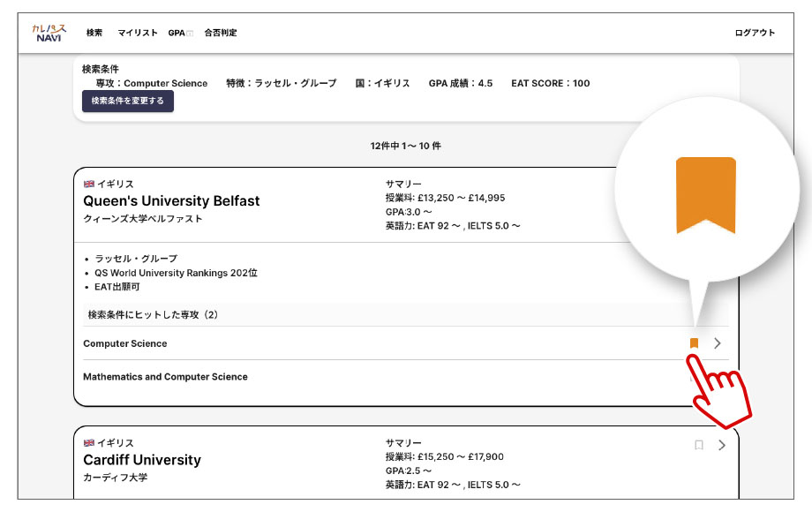This screenshot has width=812, height=512.
Task: Open Cardiff University details via chevron arrow
Action: [722, 446]
